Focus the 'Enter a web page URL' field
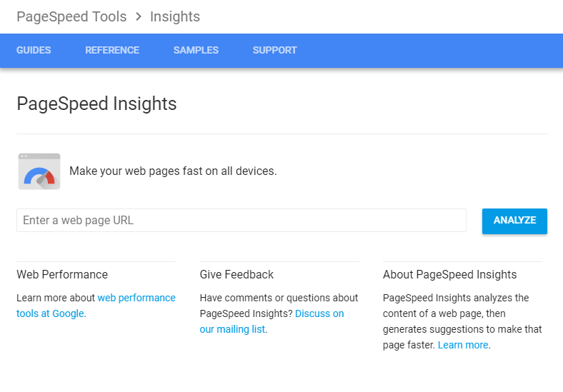Image resolution: width=563 pixels, height=392 pixels. coord(241,221)
